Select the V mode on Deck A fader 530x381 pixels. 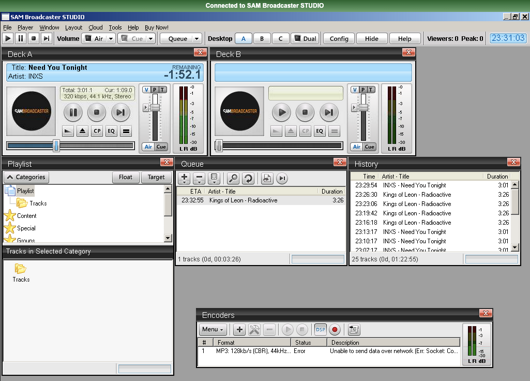point(146,90)
